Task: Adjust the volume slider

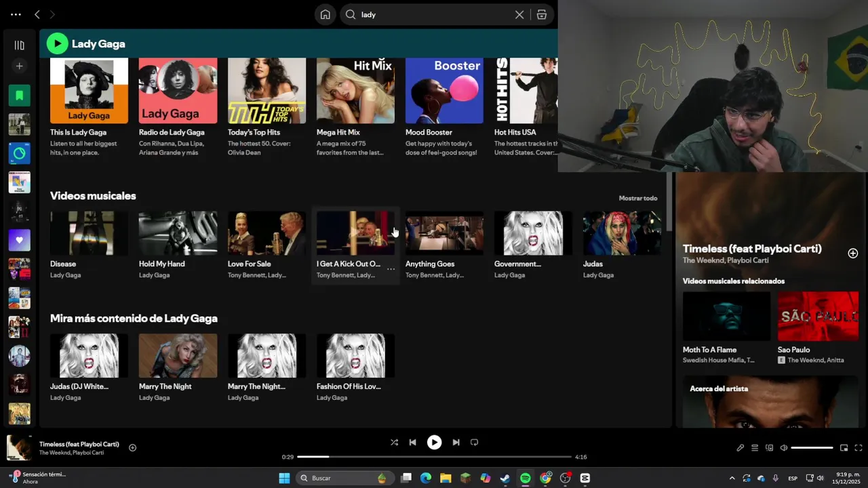Action: (x=812, y=447)
